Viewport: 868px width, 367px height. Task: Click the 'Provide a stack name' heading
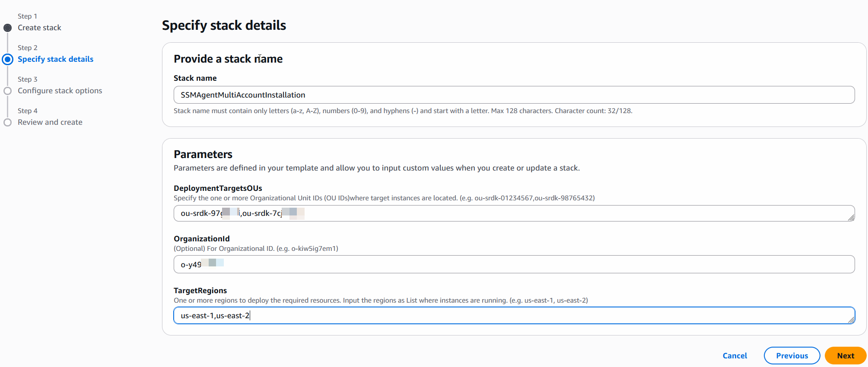pos(228,59)
